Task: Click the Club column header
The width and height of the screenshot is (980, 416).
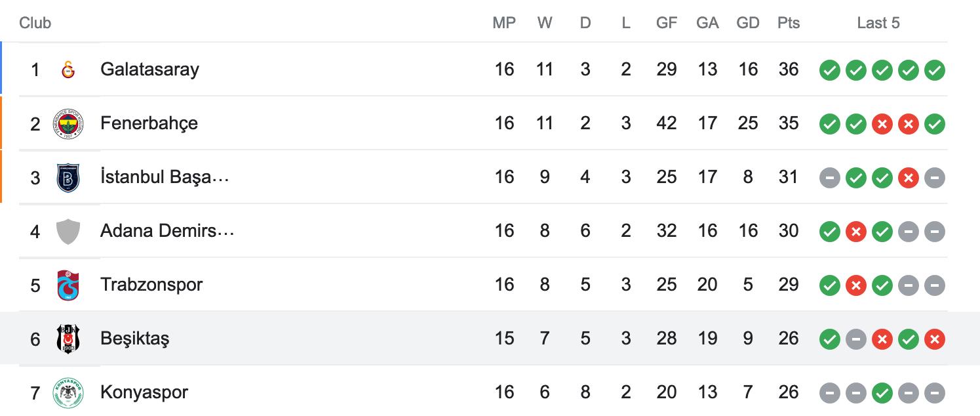Action: pos(35,23)
